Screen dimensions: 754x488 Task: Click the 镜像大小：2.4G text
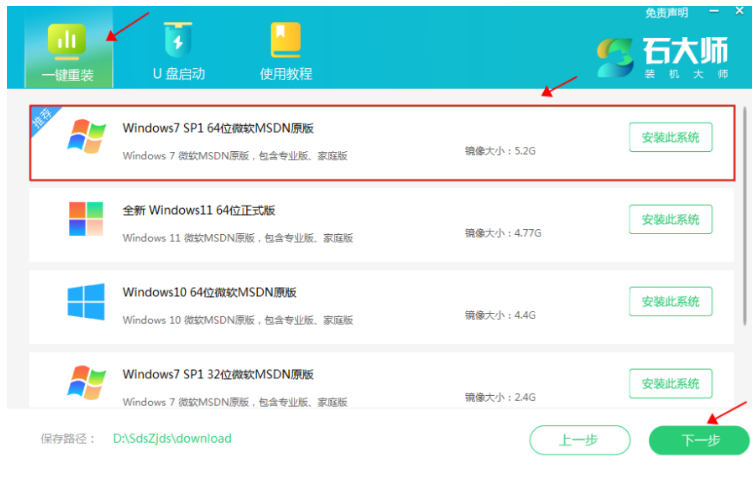pos(500,397)
